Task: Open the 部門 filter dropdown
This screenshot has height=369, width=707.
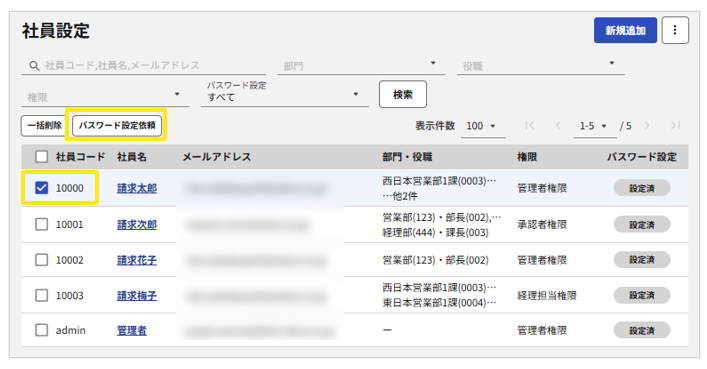Action: click(x=362, y=66)
